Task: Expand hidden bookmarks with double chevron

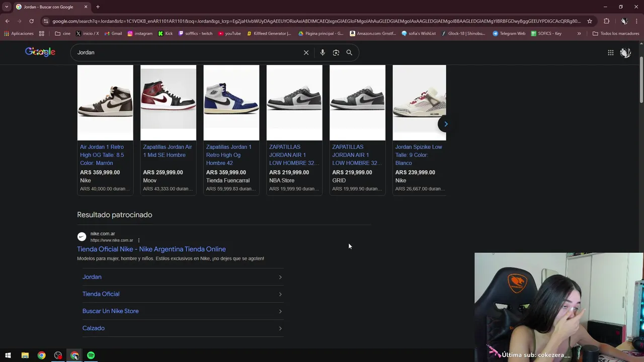Action: click(x=579, y=34)
